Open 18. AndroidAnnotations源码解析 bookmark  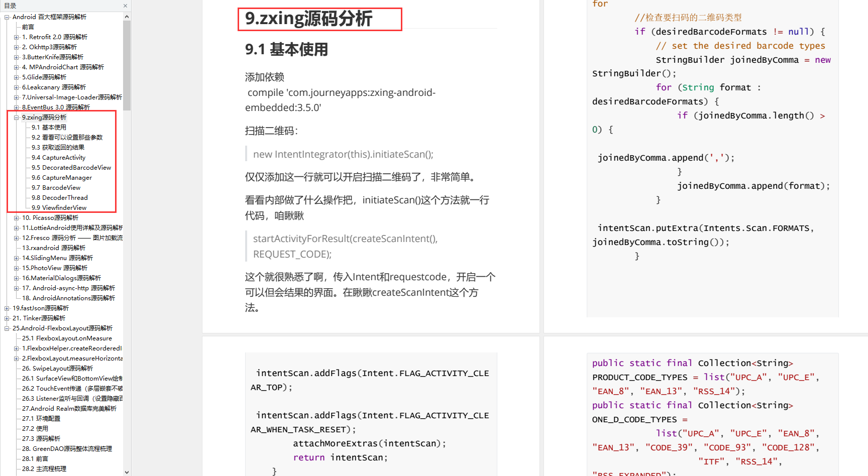tap(68, 298)
